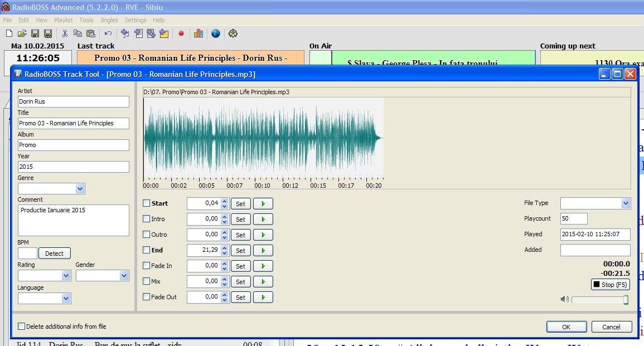
Task: Play from the Fade Out point
Action: [x=263, y=297]
